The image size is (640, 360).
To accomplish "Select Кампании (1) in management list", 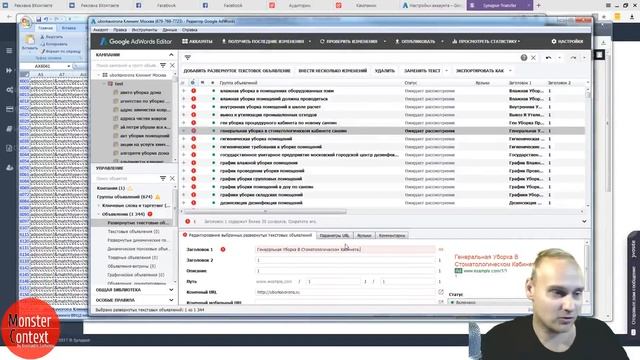I will (111, 188).
